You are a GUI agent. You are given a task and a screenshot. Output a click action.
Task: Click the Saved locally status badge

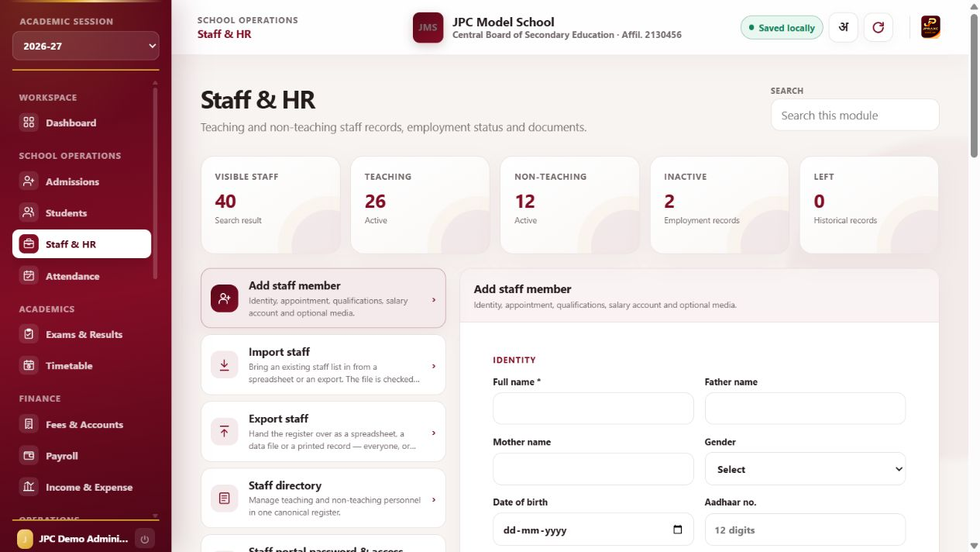782,27
